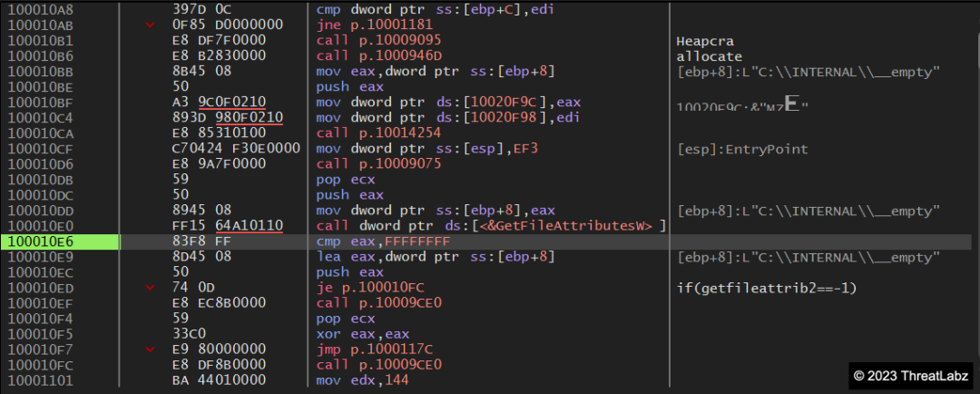Click the [esp]:EntryPoint comment

click(742, 149)
